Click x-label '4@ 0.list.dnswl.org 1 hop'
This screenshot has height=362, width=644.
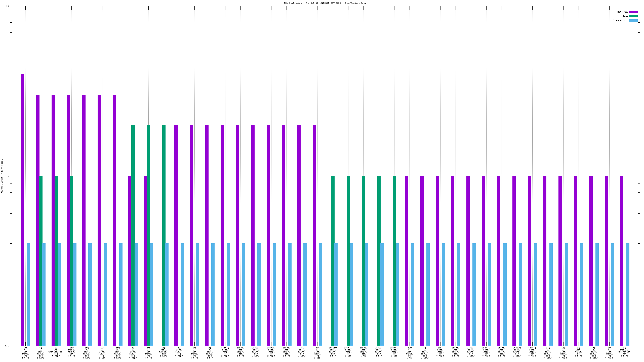(x=317, y=353)
